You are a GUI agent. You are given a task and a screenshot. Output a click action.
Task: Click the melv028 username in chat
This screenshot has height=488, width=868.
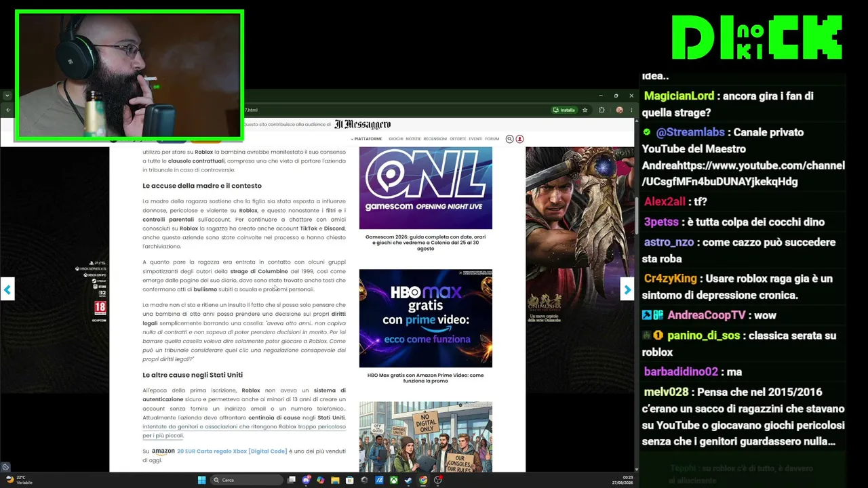pos(666,392)
